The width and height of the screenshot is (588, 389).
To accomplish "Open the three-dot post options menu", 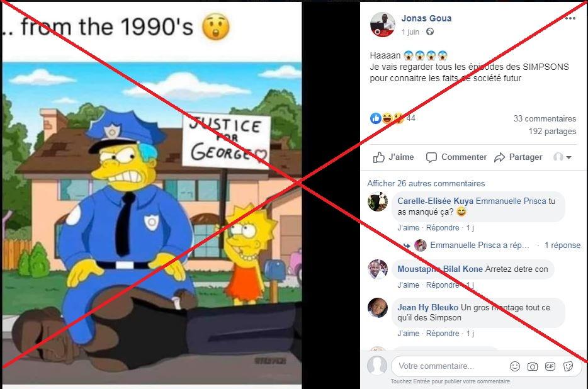I will coord(570,18).
